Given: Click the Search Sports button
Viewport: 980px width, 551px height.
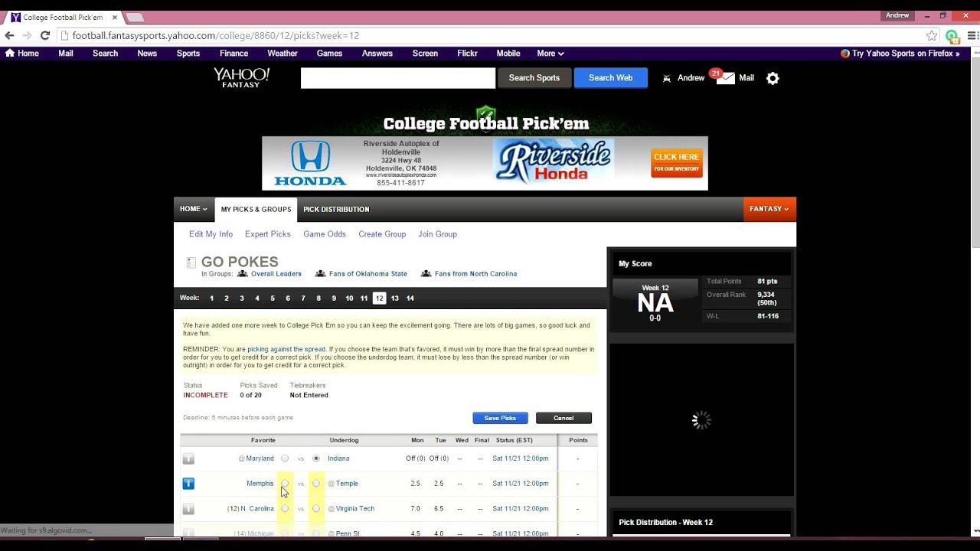Looking at the screenshot, I should click(534, 78).
